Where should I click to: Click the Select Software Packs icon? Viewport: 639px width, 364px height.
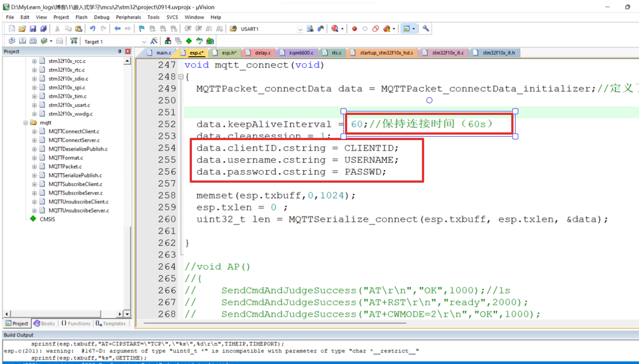199,41
